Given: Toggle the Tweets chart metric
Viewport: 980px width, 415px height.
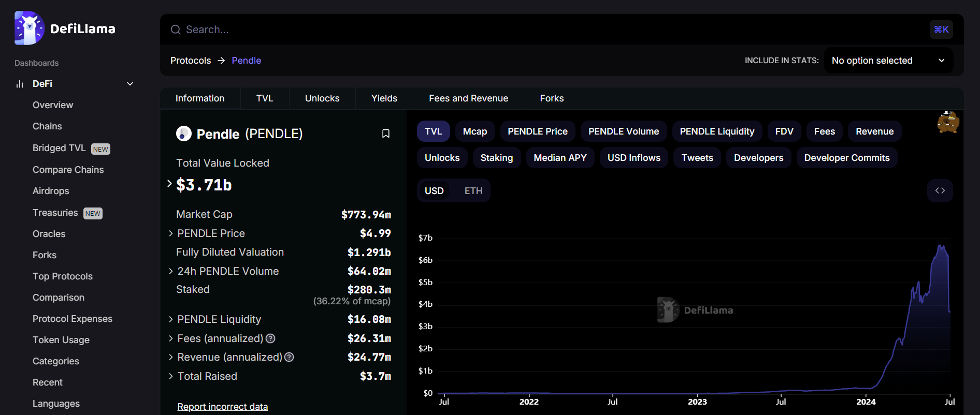Looking at the screenshot, I should click(x=697, y=158).
